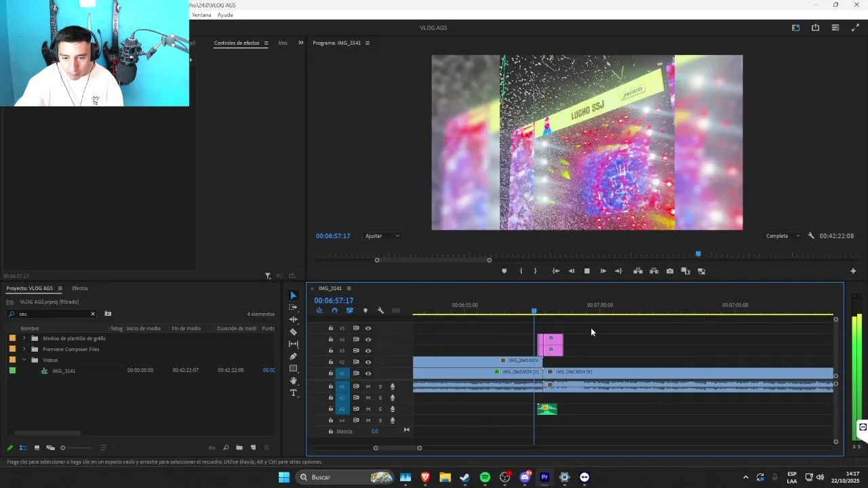Image resolution: width=868 pixels, height=488 pixels.
Task: Step back one frame
Action: pyautogui.click(x=571, y=271)
